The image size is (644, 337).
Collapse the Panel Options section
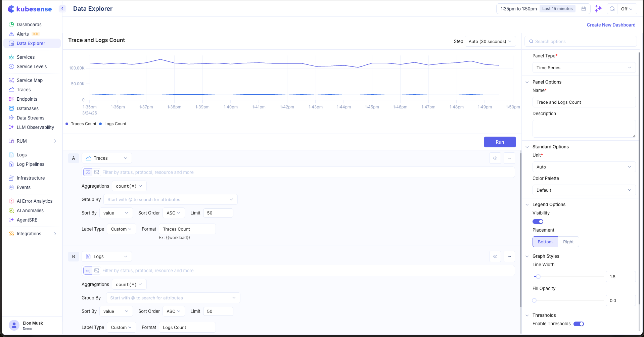pos(527,82)
